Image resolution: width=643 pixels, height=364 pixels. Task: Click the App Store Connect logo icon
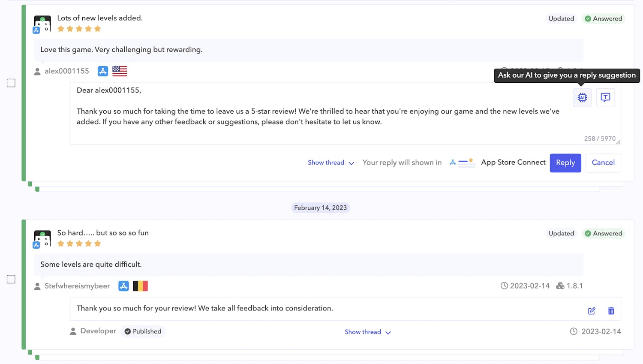(463, 162)
